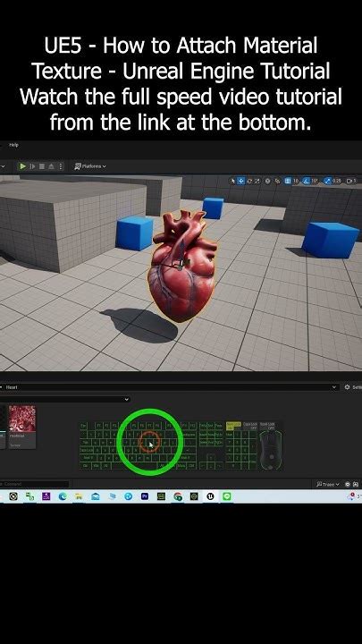
Task: Toggle rotation angle snapping
Action: 307,181
